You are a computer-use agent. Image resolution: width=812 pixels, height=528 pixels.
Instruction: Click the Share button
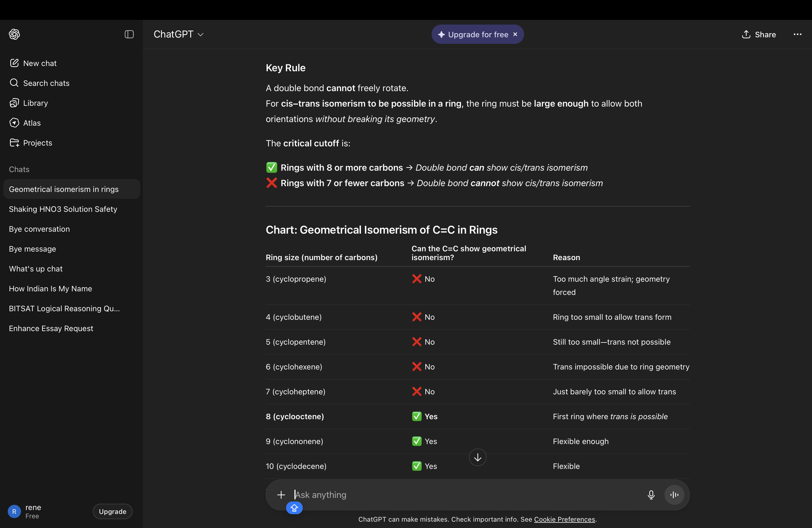[x=759, y=35]
